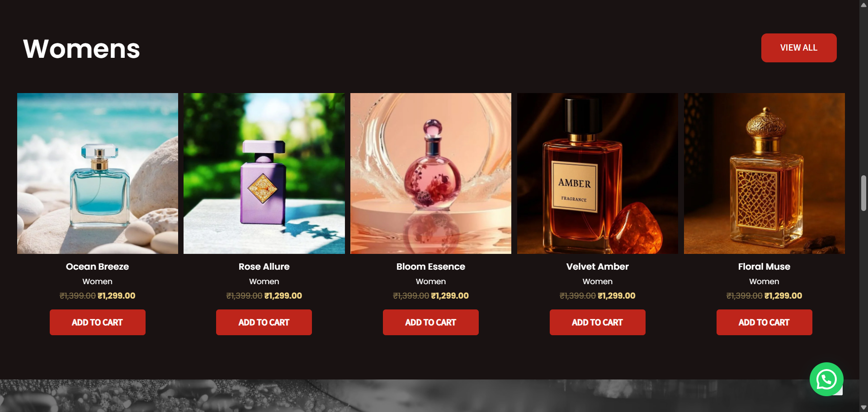
Task: Add Rose Allure to cart
Action: click(264, 323)
